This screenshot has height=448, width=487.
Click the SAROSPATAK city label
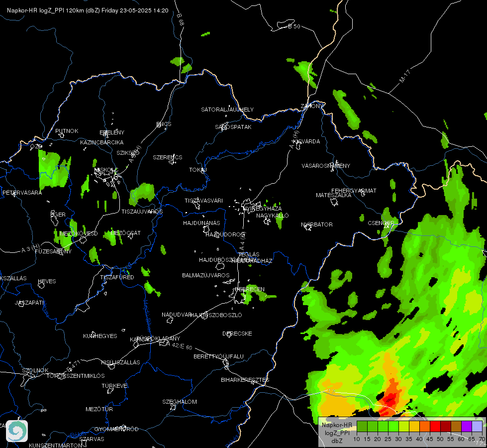[x=233, y=127]
